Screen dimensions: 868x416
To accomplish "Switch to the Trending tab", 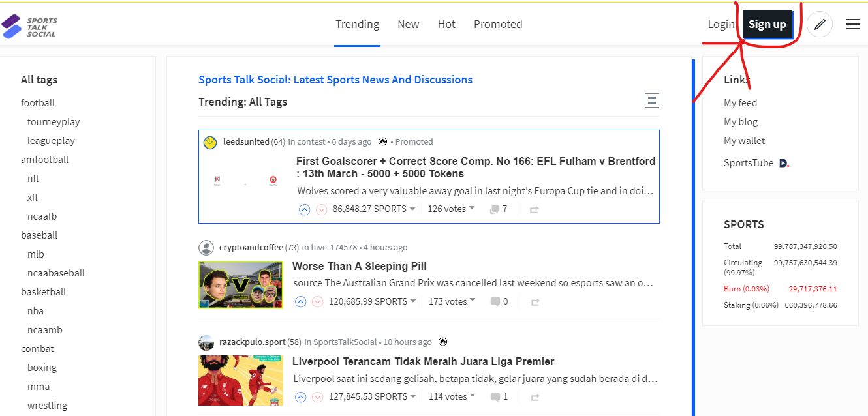I will point(357,24).
